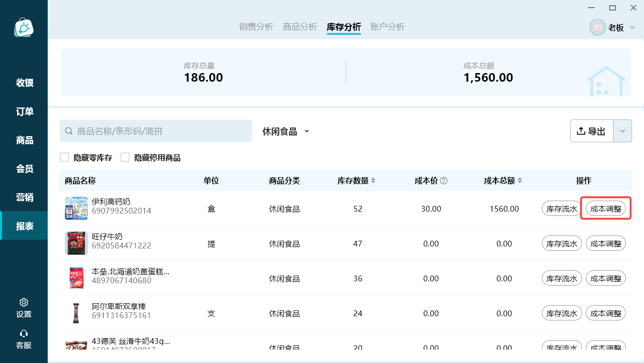This screenshot has width=644, height=363.
Task: Click 成本调整 for 阿尔卑斯双享棒
Action: click(606, 313)
